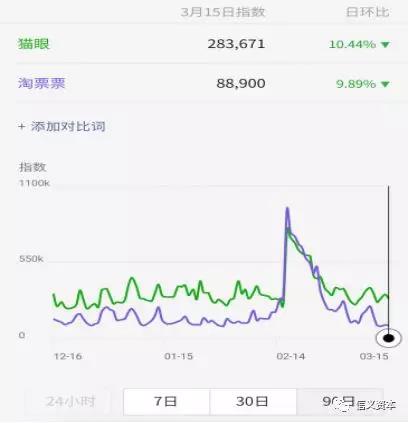
Task: Open the 淘票票 keyword row
Action: 204,83
